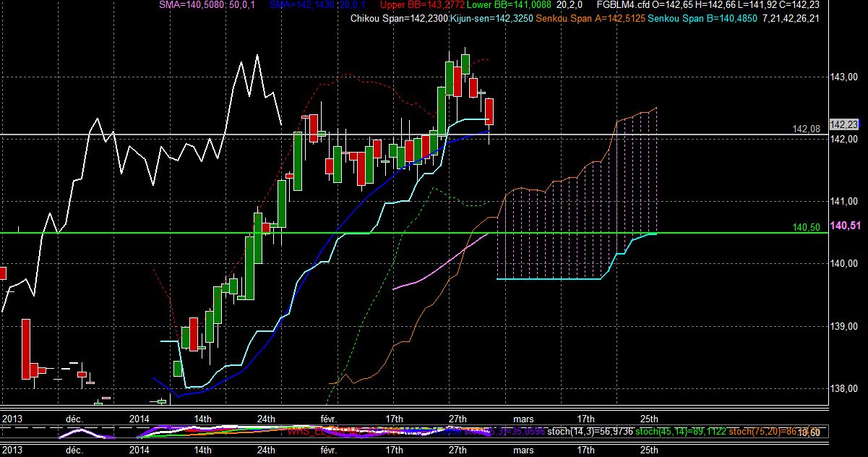Click 'févr.' on the main chart date axis
Screen dimensions: 868x457
tap(330, 418)
